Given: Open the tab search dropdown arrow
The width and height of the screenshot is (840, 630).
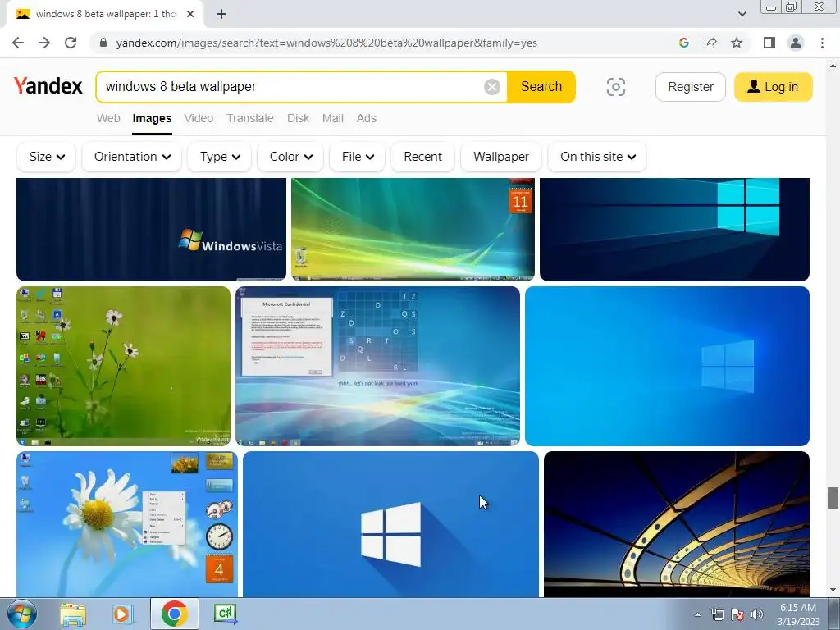Looking at the screenshot, I should 742,14.
